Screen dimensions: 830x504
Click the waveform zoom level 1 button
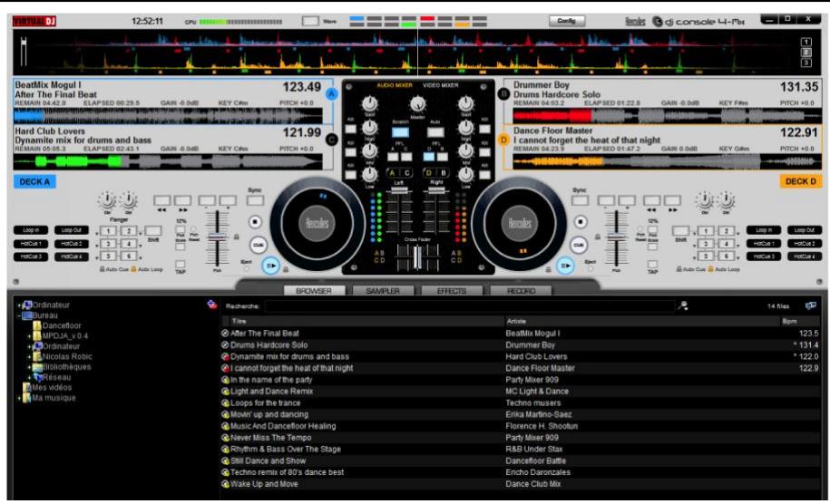point(806,43)
